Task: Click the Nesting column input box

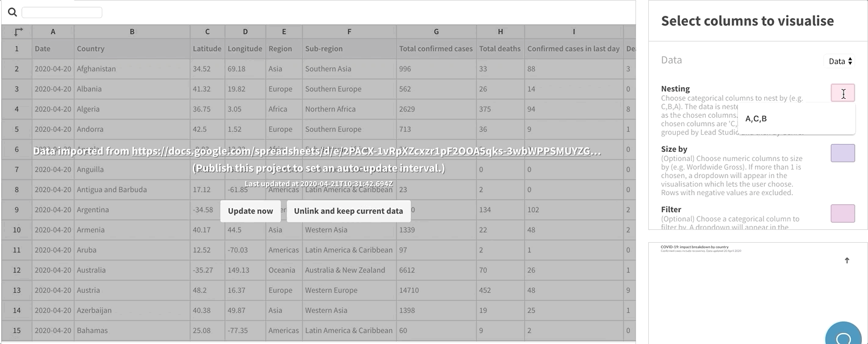Action: (x=842, y=93)
